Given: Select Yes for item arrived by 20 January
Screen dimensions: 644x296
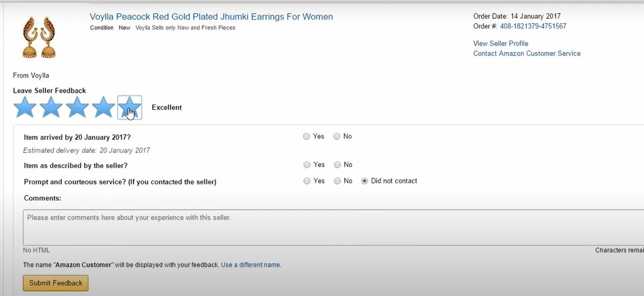Looking at the screenshot, I should (306, 137).
